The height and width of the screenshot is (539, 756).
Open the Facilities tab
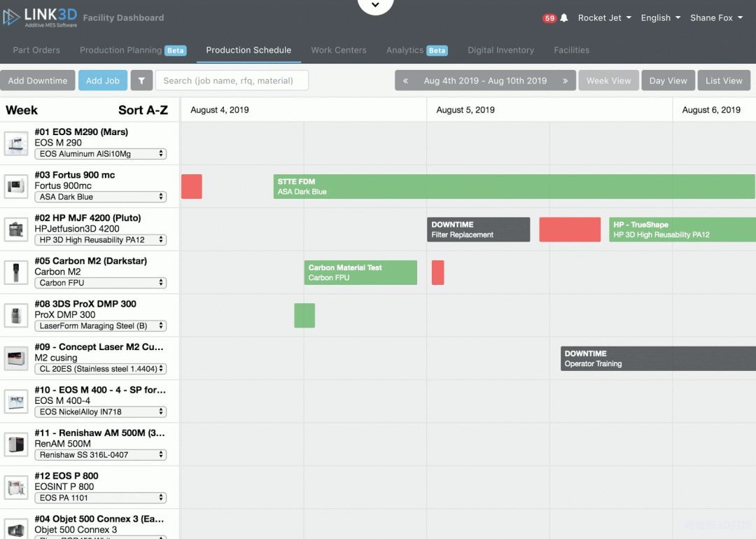tap(572, 50)
